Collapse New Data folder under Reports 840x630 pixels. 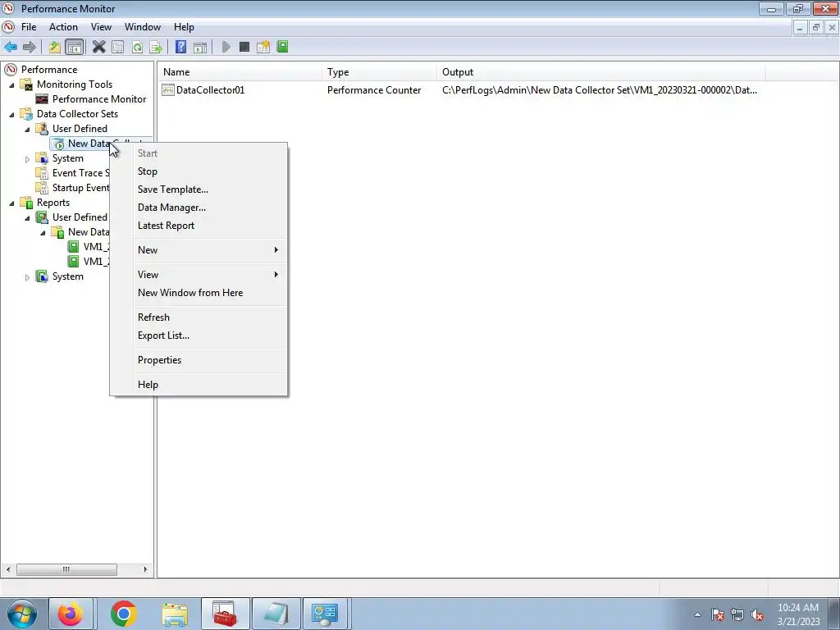[x=43, y=233]
